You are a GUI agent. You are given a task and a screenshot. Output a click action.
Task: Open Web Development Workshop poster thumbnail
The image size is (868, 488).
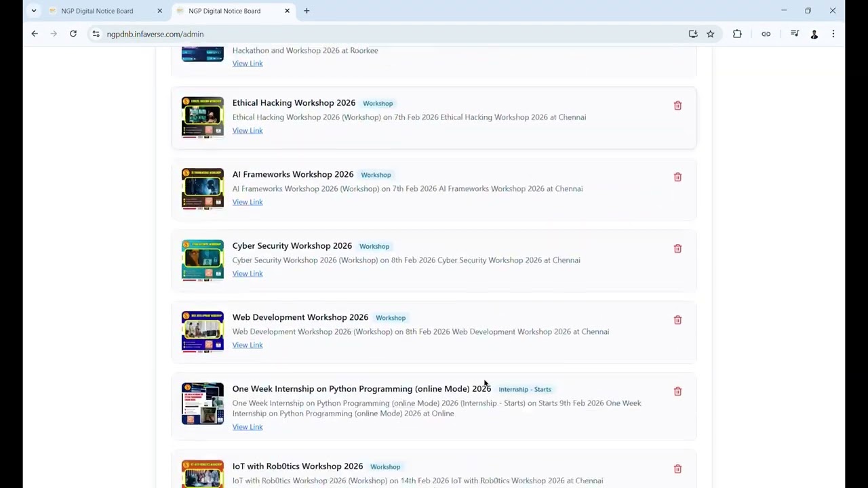(203, 332)
